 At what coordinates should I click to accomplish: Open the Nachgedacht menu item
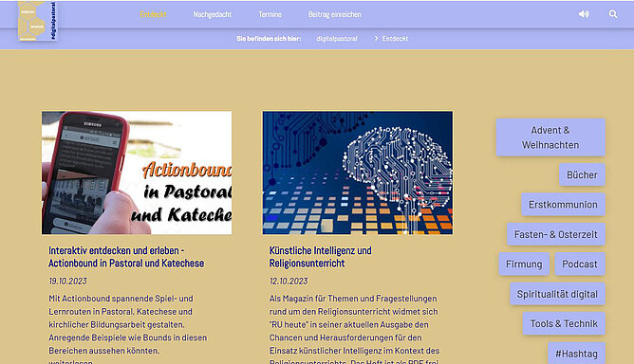[x=213, y=14]
